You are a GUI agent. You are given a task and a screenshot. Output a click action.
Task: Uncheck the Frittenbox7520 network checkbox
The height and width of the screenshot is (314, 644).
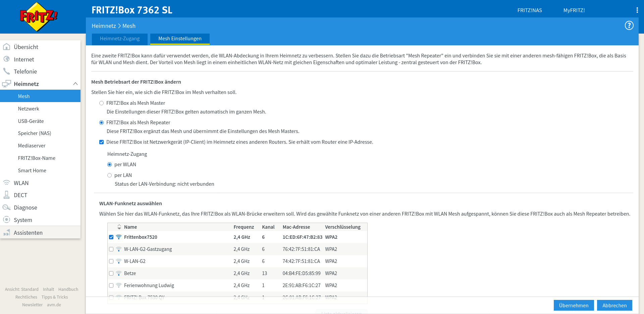pos(111,237)
